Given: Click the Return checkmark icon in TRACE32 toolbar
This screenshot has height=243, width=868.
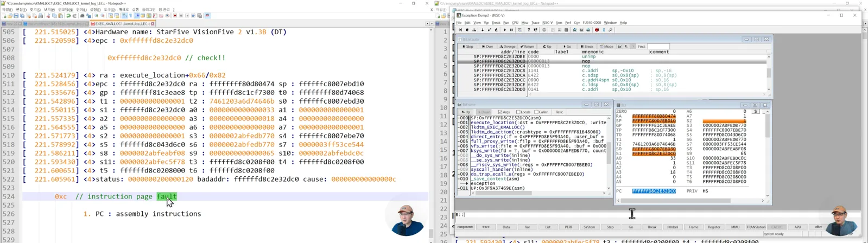Looking at the screenshot, I should (489, 30).
